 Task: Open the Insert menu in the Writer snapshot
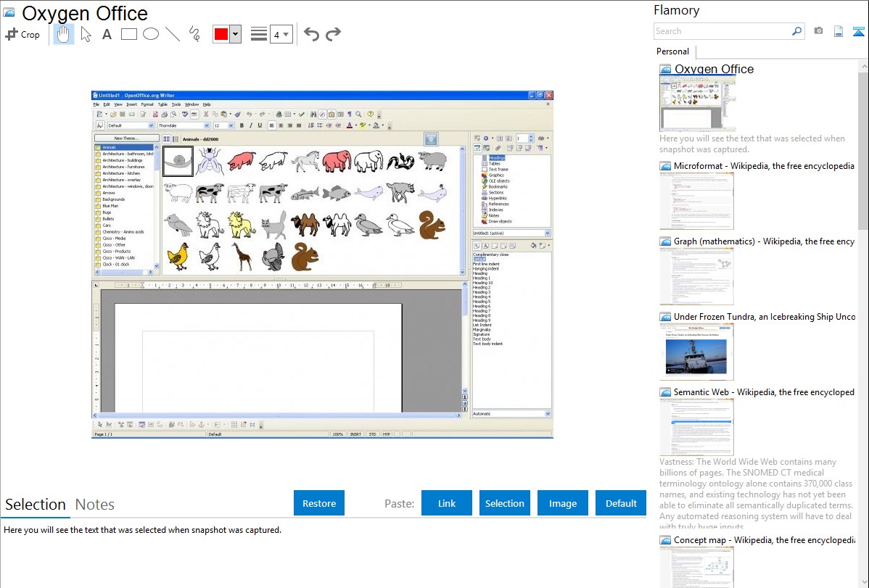(x=131, y=104)
